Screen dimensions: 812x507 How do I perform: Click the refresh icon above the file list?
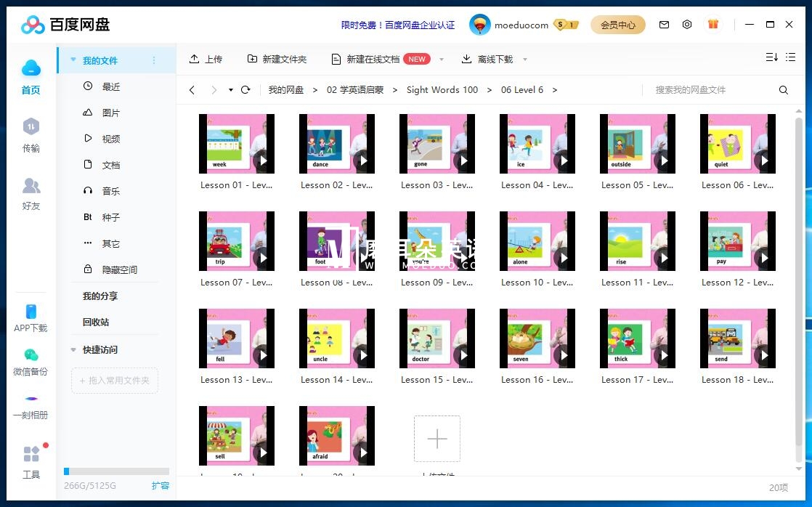point(245,89)
